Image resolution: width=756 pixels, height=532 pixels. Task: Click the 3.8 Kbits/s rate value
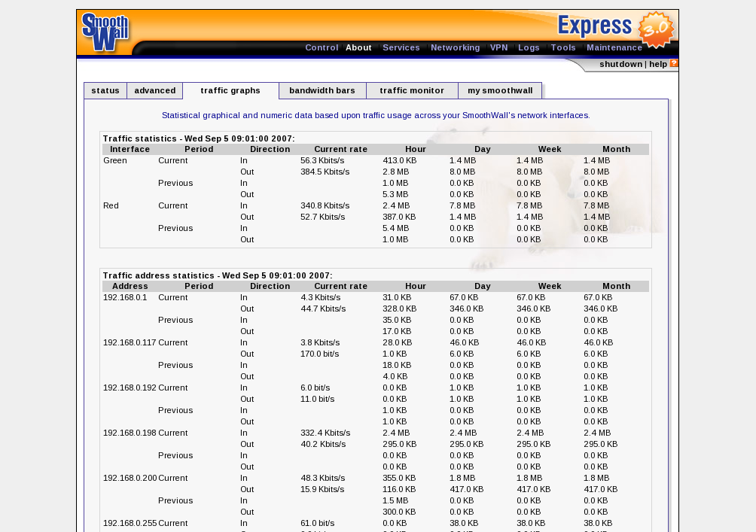point(320,342)
